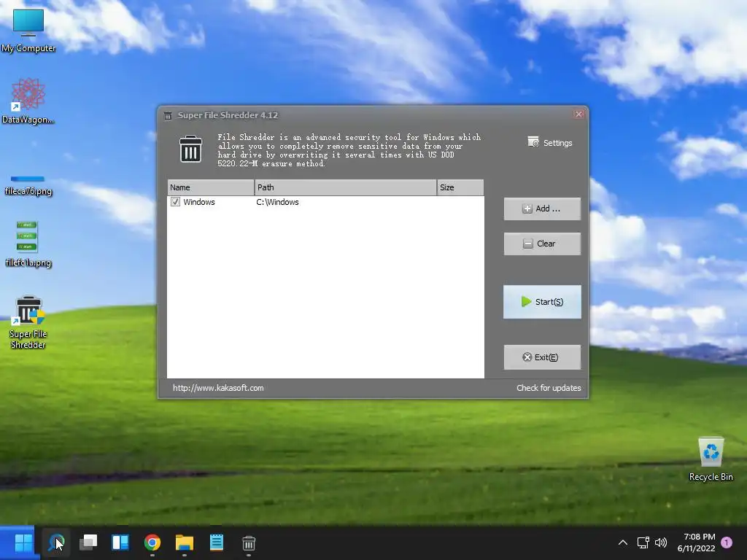747x560 pixels.
Task: Open the volume speaker tray icon
Action: point(661,542)
